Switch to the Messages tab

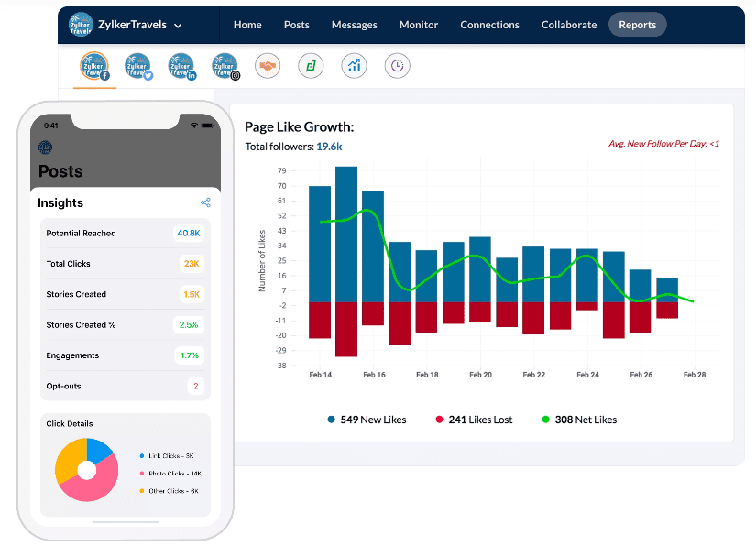tap(355, 25)
